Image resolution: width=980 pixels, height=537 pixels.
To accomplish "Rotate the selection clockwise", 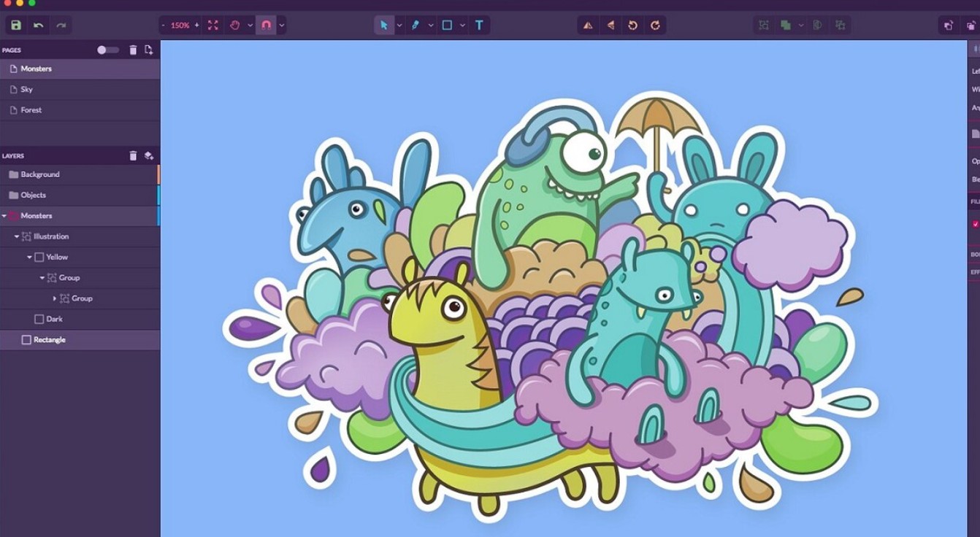I will [655, 25].
